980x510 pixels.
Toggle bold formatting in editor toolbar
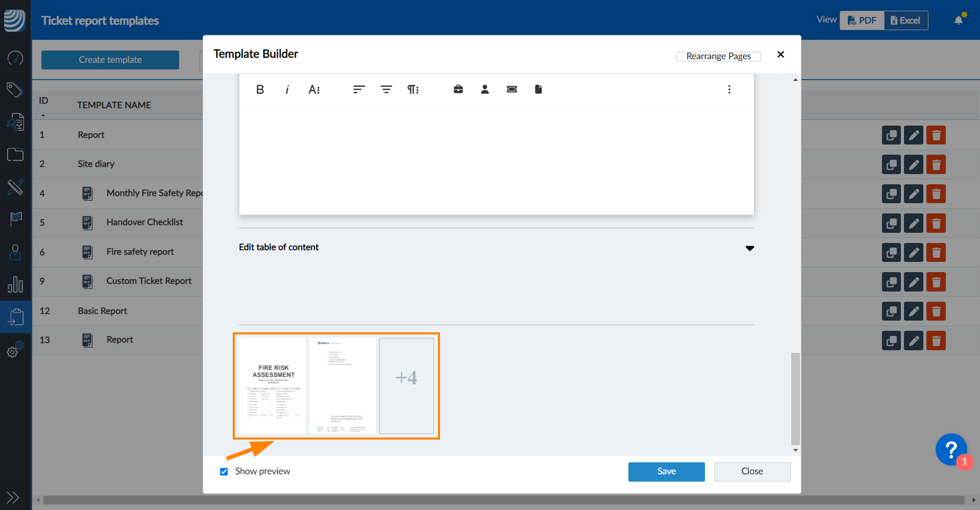tap(260, 90)
